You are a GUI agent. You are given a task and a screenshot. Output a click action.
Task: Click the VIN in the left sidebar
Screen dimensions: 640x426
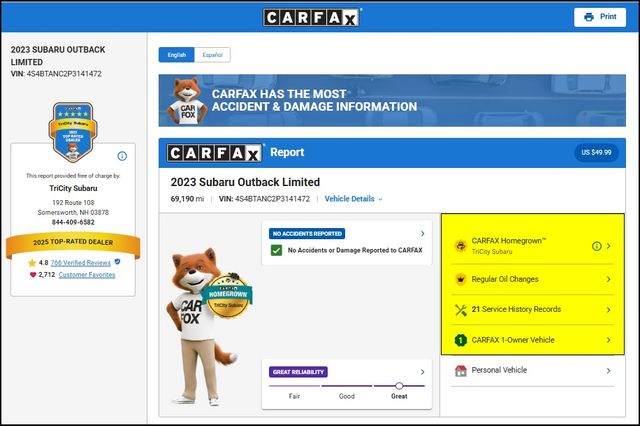56,74
